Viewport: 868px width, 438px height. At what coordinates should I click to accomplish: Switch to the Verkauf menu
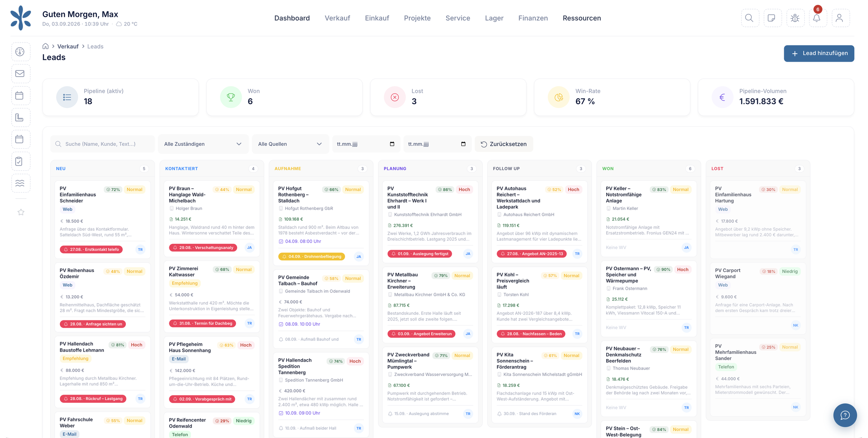337,18
